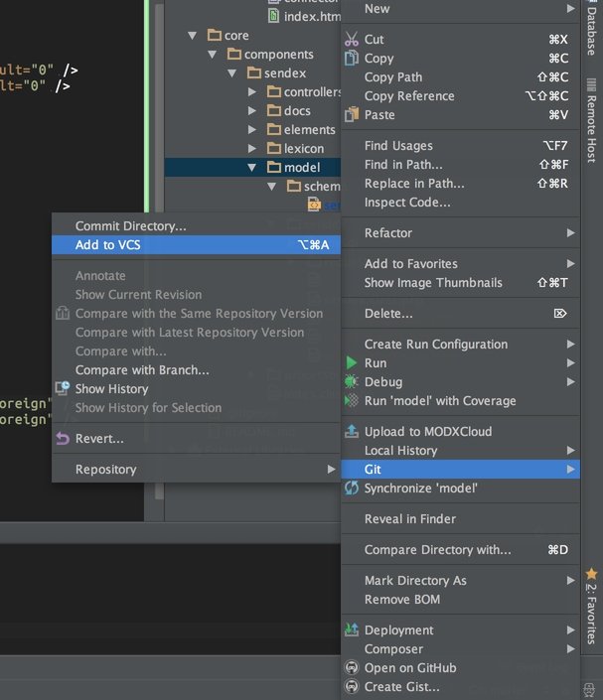The image size is (603, 700).
Task: Click the Paste clipboard icon
Action: pyautogui.click(x=352, y=115)
